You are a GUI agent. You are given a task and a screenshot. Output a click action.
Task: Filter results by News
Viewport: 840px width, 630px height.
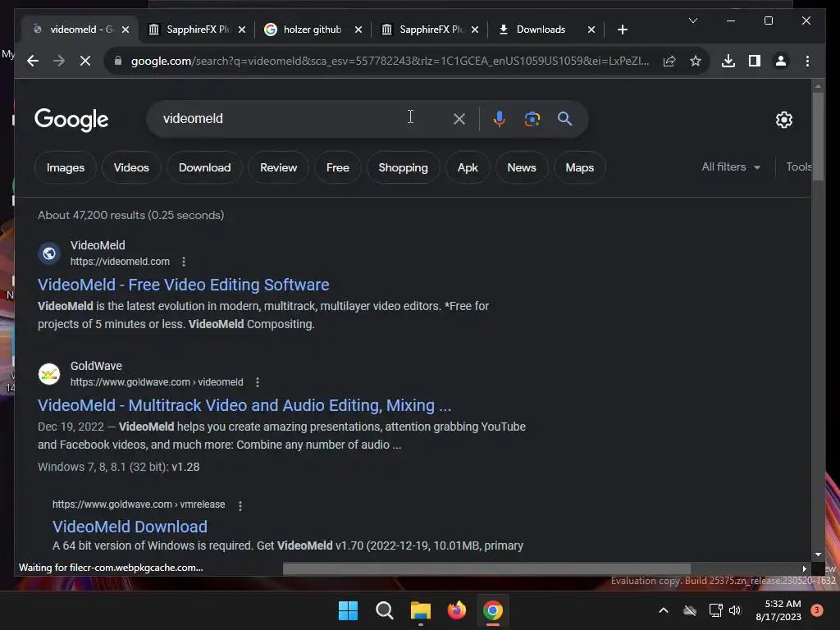pos(522,167)
